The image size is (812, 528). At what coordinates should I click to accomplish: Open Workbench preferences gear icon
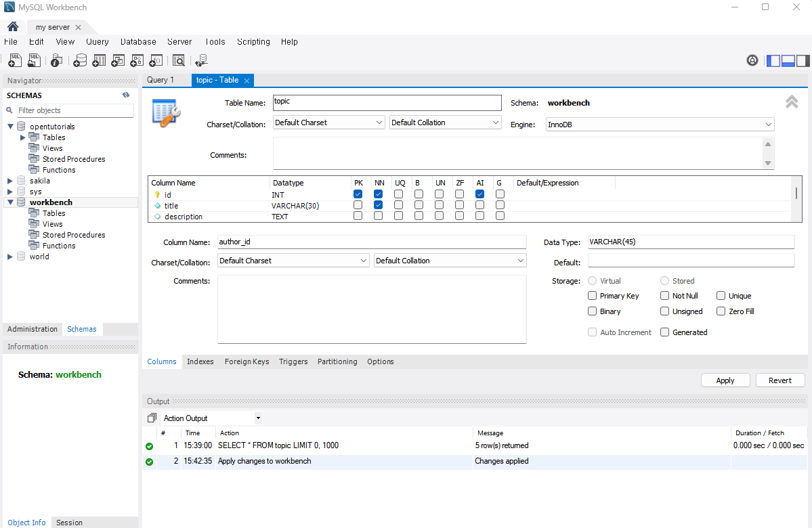(x=752, y=60)
